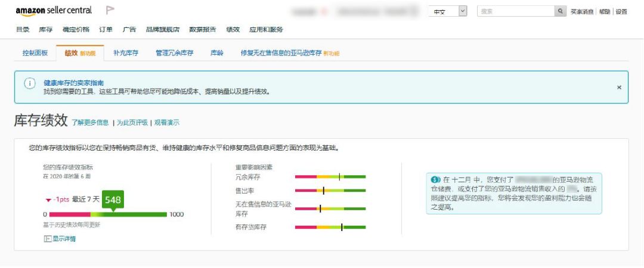Screen dimensions: 644x268
Task: Click the 有存货库存 factor label
Action: [x=251, y=227]
